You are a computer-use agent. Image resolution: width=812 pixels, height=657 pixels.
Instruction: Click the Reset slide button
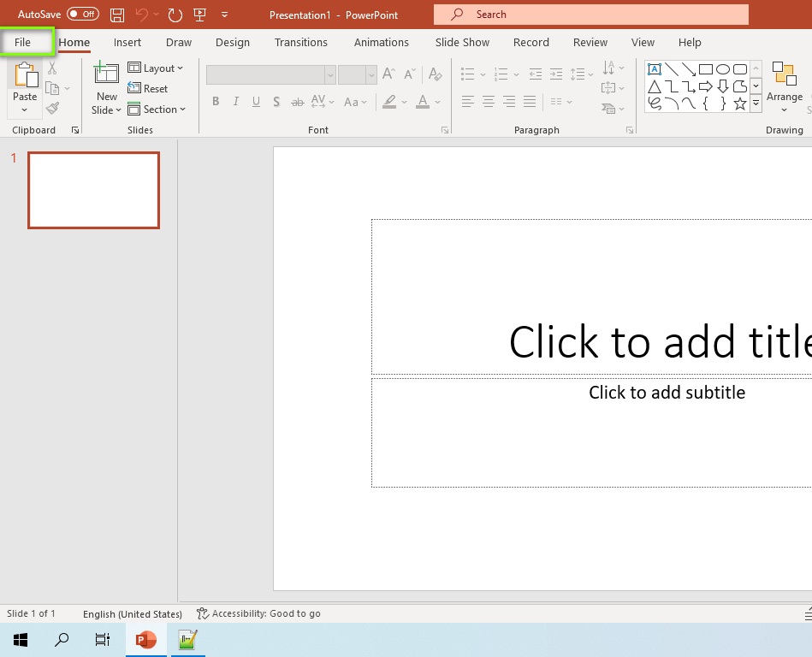147,88
